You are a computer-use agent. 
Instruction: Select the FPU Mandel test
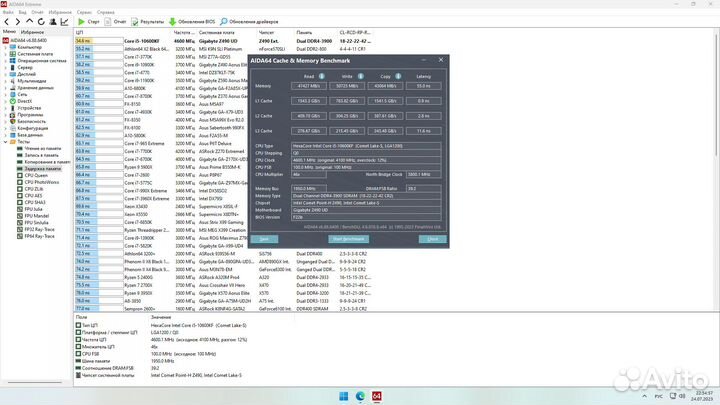tap(36, 216)
